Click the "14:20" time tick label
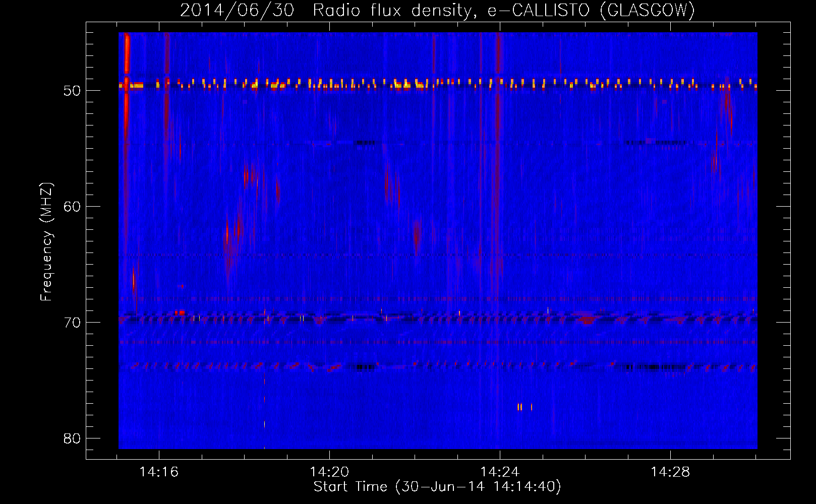 coord(329,472)
